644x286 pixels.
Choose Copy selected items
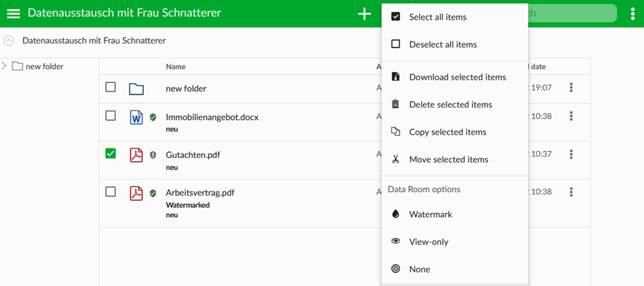coord(455,132)
